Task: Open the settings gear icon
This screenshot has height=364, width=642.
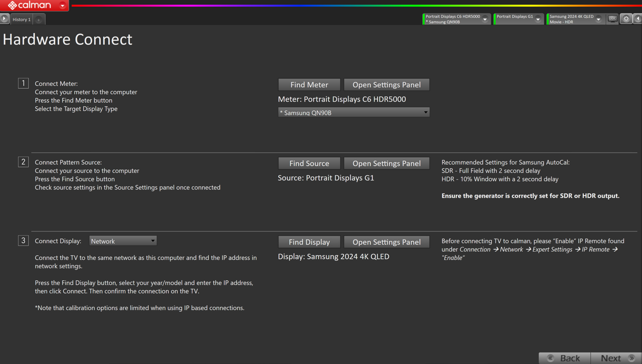Action: [x=626, y=19]
